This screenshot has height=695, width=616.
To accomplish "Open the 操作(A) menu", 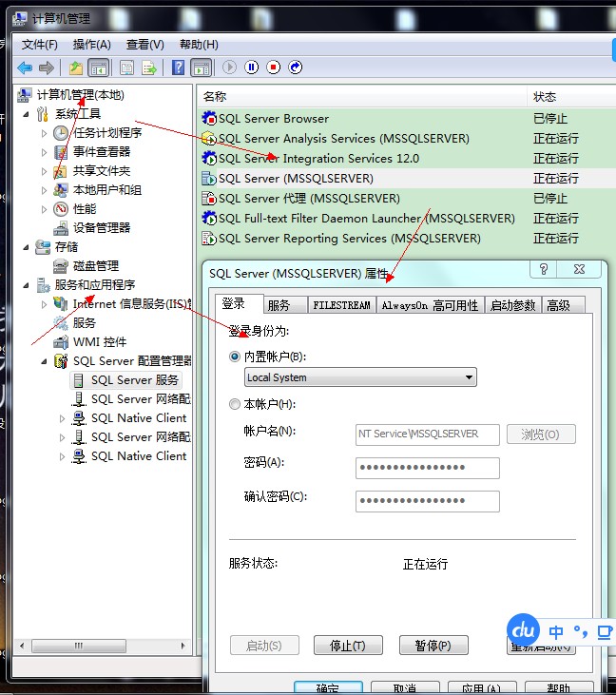I will pos(92,45).
